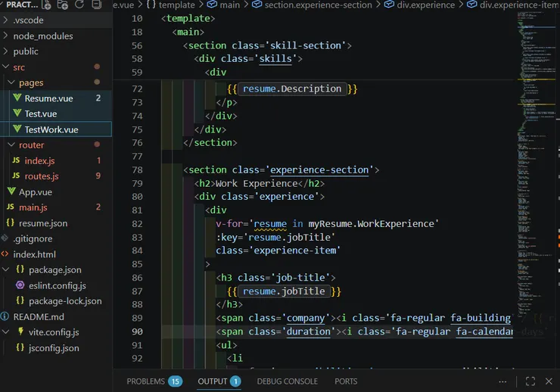
Task: Maximize the bottom panel size
Action: [x=530, y=381]
